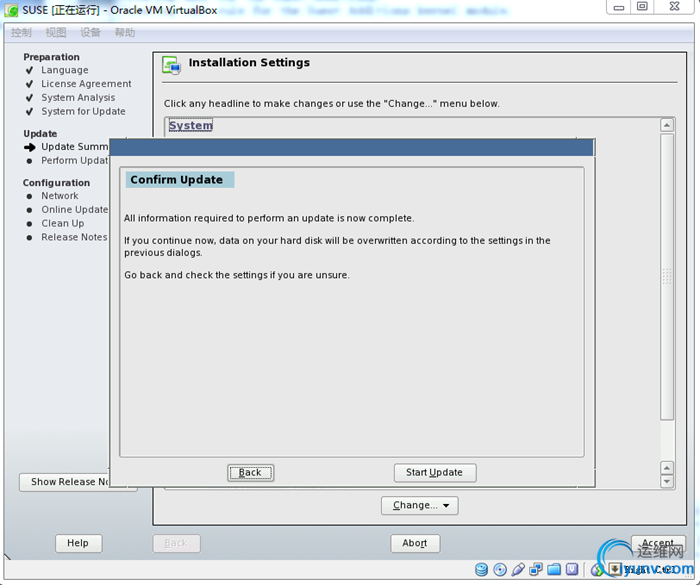Select Online Update configuration step

75,210
